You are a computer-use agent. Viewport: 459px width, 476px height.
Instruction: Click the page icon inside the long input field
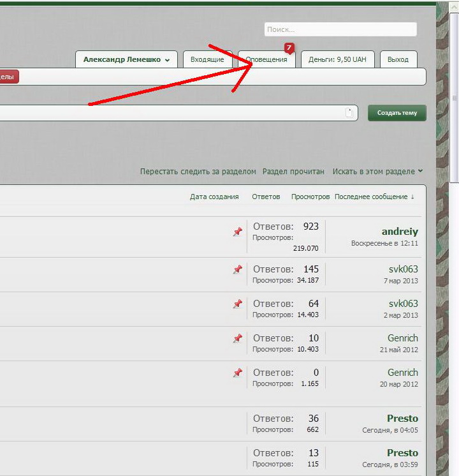point(349,113)
